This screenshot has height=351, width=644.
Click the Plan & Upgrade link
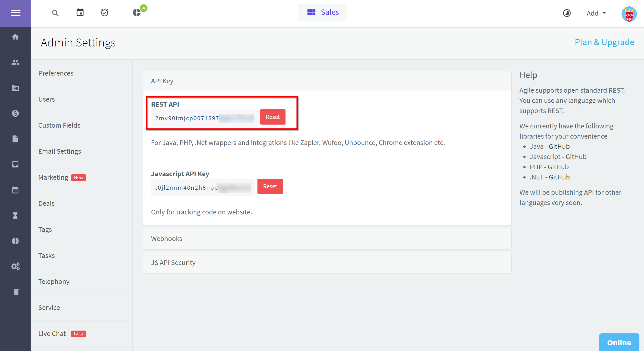pyautogui.click(x=604, y=42)
